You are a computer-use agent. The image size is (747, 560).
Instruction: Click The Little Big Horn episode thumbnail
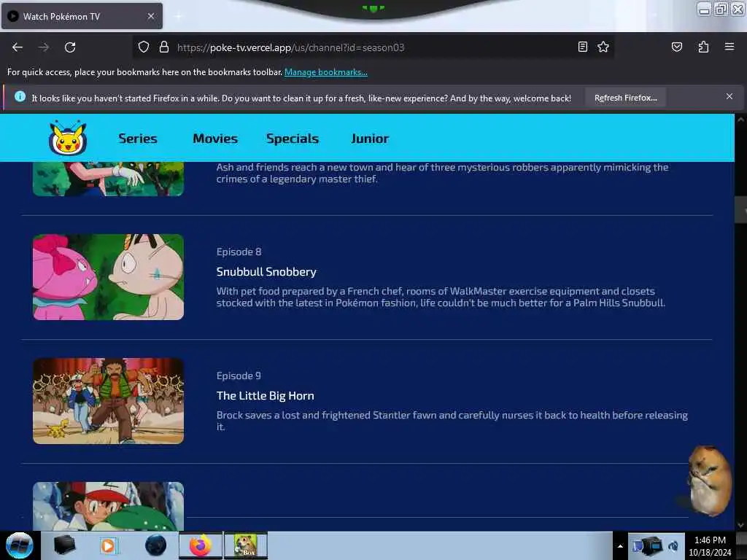(108, 401)
